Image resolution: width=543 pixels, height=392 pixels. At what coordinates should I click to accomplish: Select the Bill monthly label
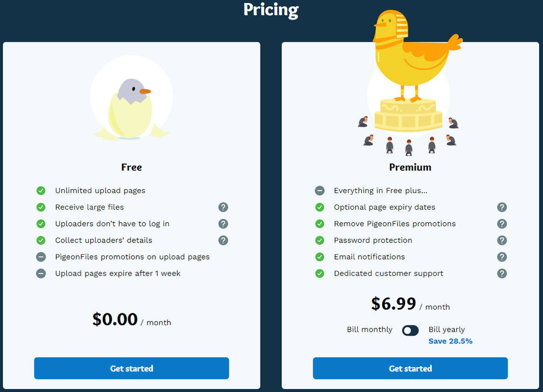click(370, 330)
